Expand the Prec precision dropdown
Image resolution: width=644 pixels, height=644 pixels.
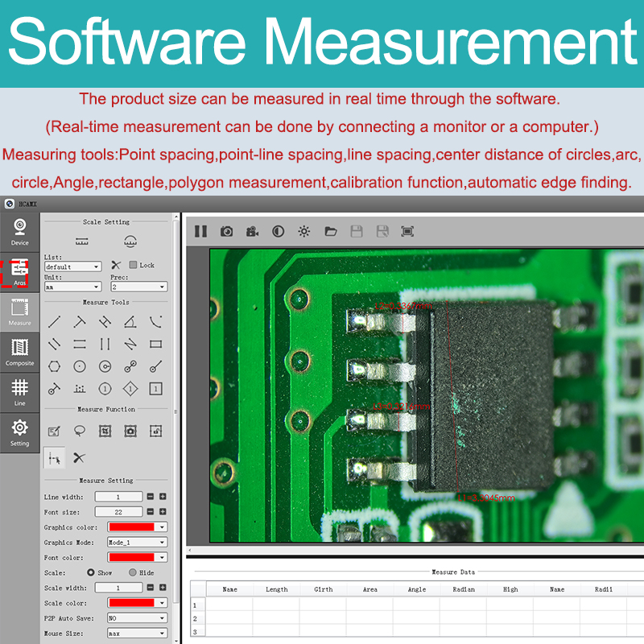(x=138, y=287)
